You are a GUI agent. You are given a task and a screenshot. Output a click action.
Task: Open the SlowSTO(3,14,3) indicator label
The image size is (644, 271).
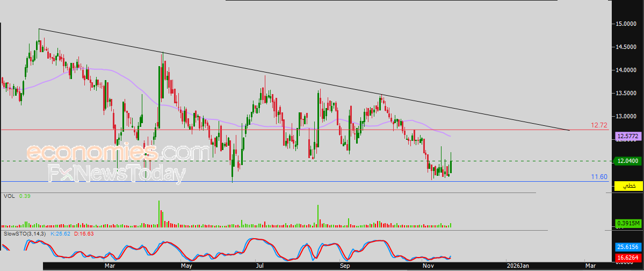click(25, 234)
